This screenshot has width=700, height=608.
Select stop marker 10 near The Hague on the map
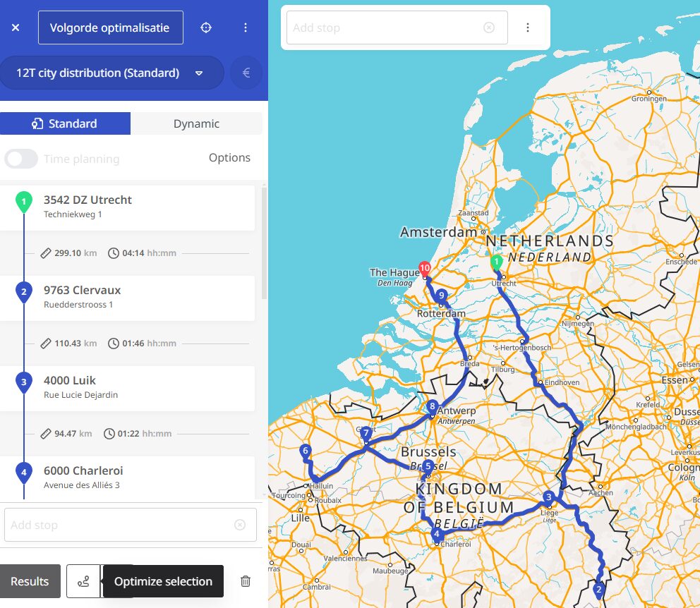point(424,268)
